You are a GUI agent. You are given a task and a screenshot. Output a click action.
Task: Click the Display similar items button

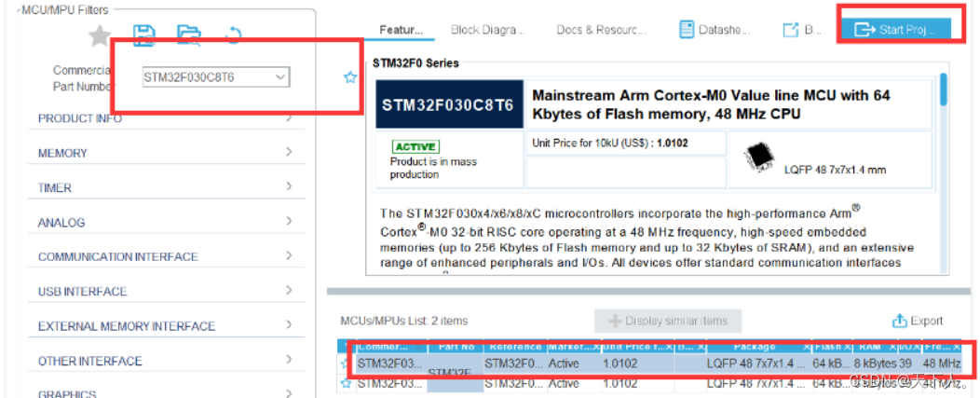click(668, 321)
